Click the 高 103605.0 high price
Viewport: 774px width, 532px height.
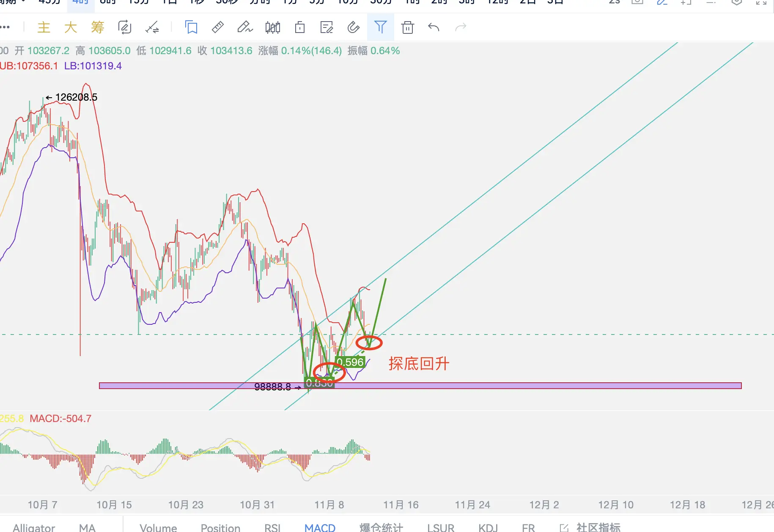point(103,51)
